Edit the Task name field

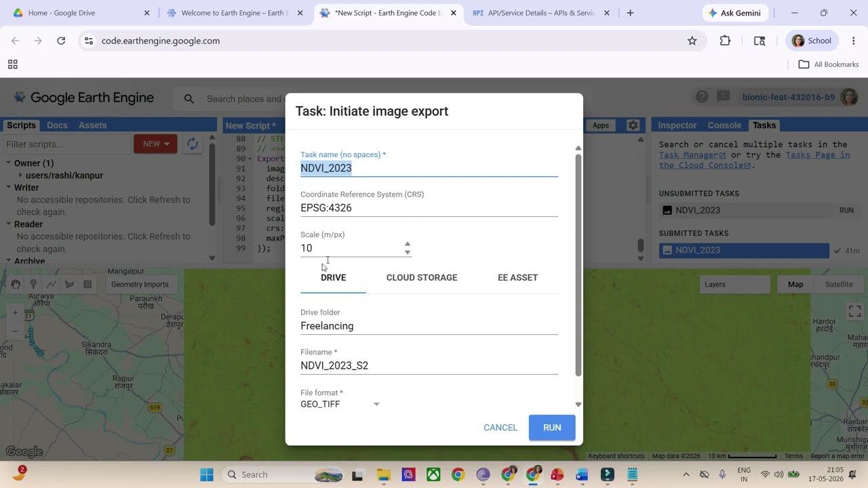(x=429, y=168)
